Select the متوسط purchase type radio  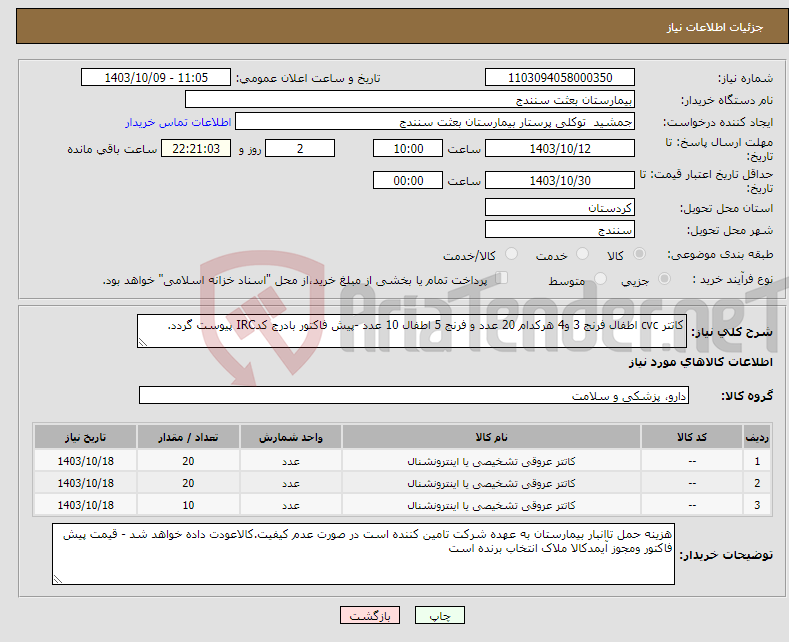[600, 278]
